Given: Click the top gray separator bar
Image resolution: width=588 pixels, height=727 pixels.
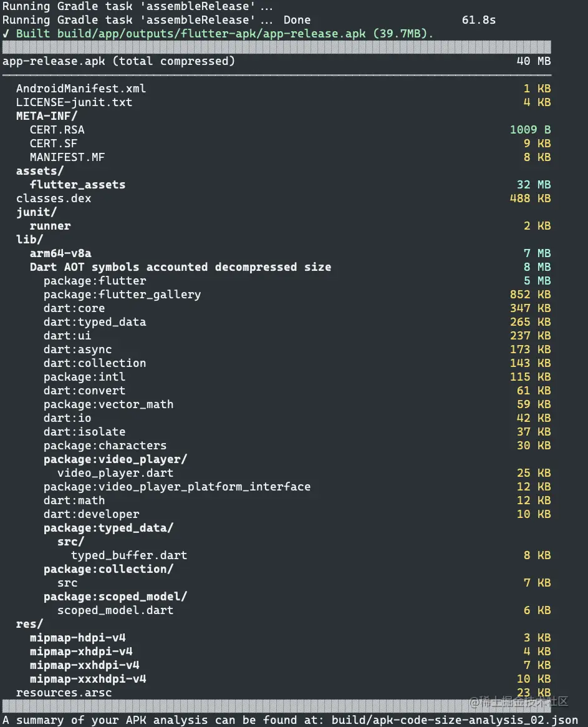Looking at the screenshot, I should 277,47.
